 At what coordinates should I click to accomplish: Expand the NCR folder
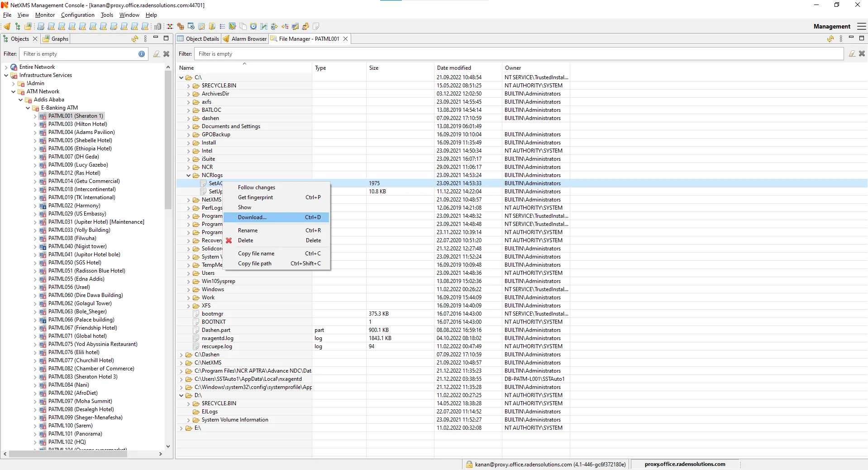click(189, 167)
